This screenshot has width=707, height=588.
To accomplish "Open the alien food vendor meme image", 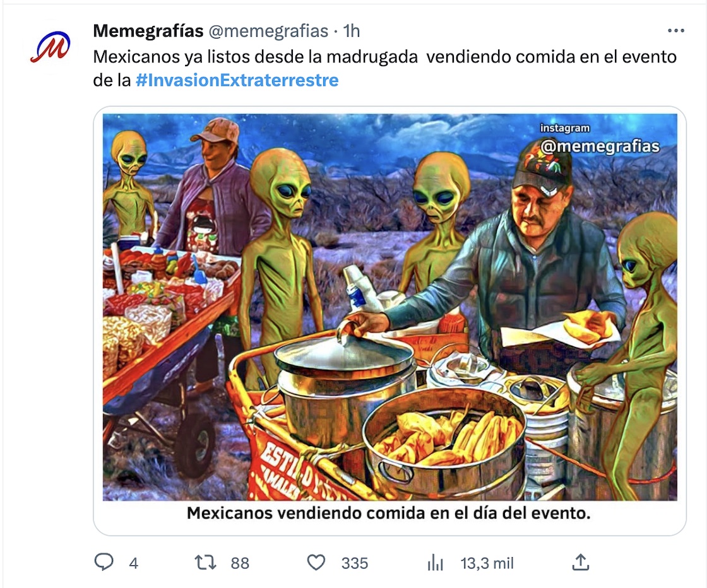I will 389,307.
